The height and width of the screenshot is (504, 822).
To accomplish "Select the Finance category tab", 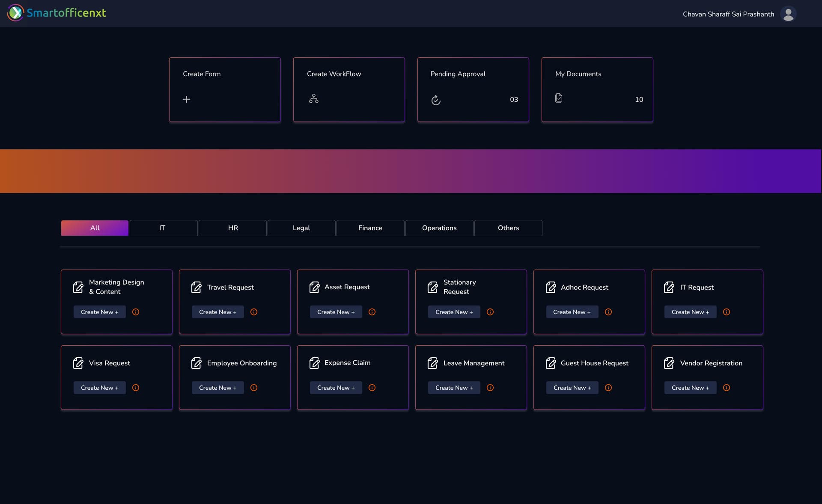I will pos(370,228).
